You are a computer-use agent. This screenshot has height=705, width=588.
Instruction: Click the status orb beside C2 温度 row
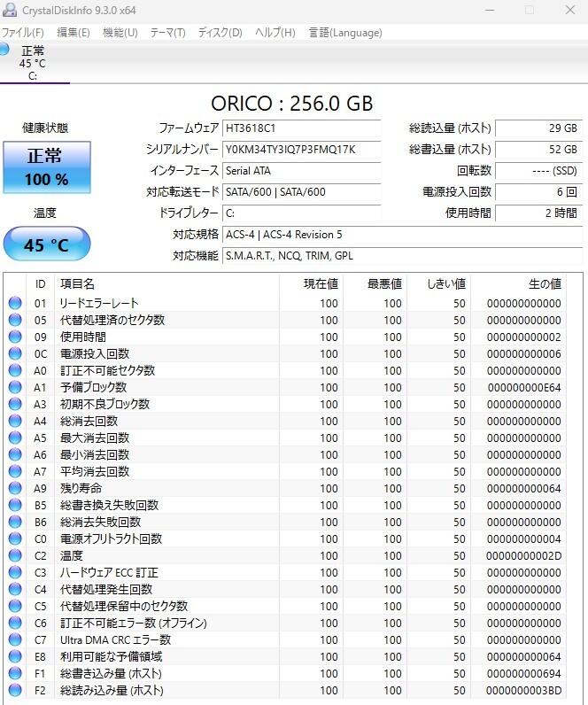pyautogui.click(x=15, y=555)
